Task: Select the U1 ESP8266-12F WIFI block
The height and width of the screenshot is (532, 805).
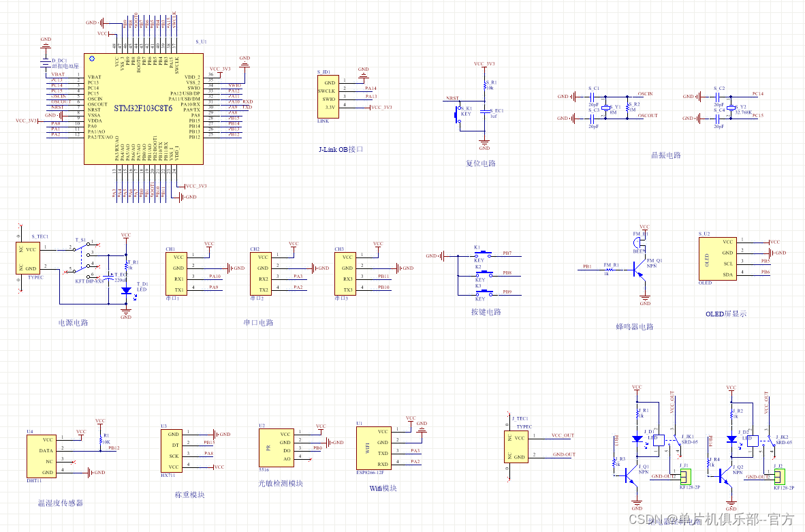Action: click(x=374, y=448)
